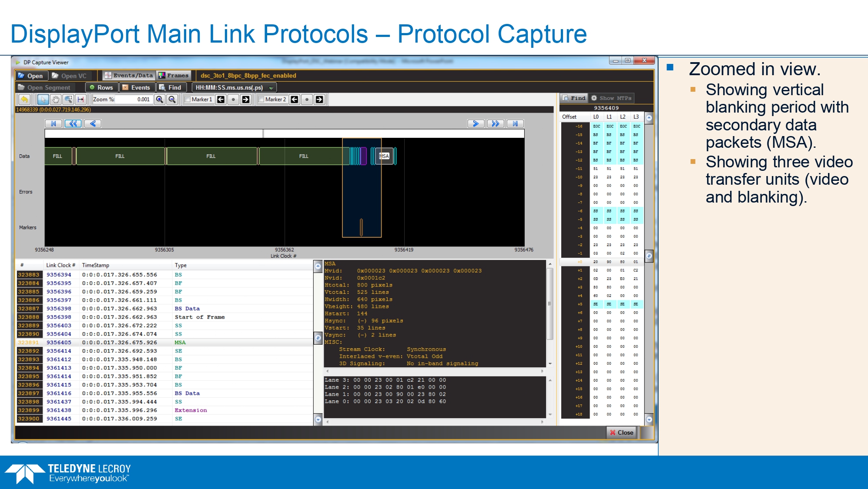Click the Link Clock # column header

pyautogui.click(x=61, y=265)
